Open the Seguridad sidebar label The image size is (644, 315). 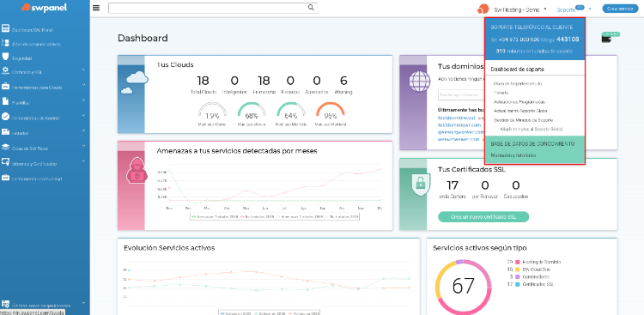click(x=22, y=58)
